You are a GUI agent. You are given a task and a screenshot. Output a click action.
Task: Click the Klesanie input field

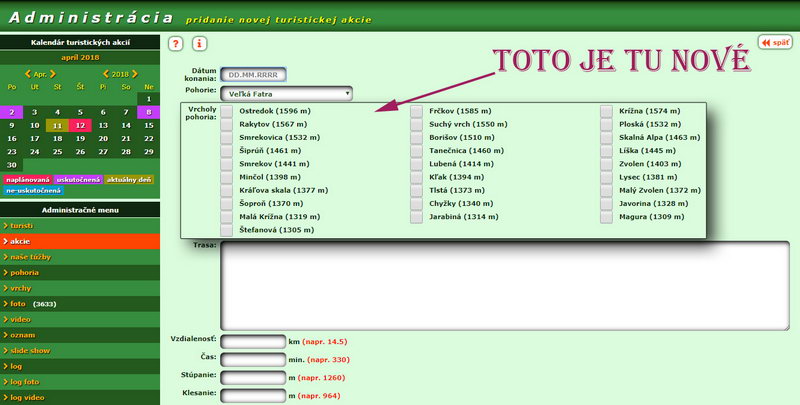(253, 395)
